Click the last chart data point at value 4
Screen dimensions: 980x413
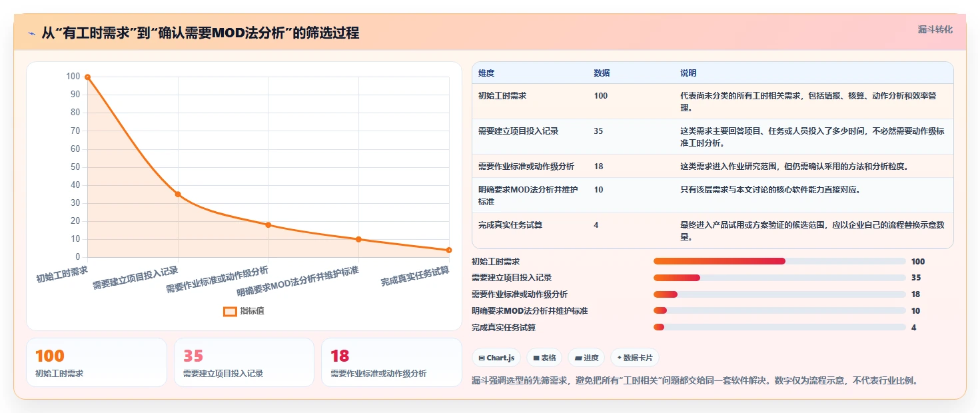[449, 250]
